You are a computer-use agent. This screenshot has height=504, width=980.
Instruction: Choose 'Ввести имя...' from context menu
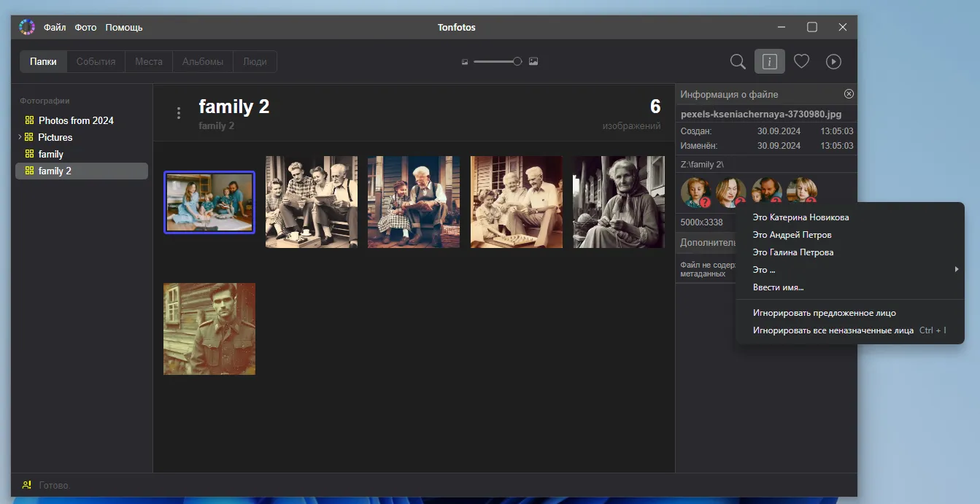pos(778,287)
